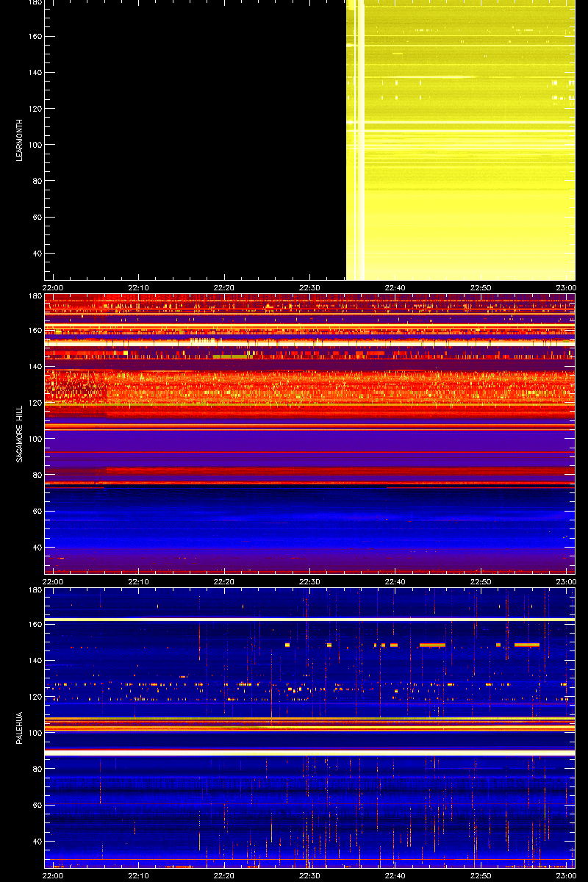Click the LEARMONTH axis label
Image resolution: width=588 pixels, height=882 pixels.
20,140
